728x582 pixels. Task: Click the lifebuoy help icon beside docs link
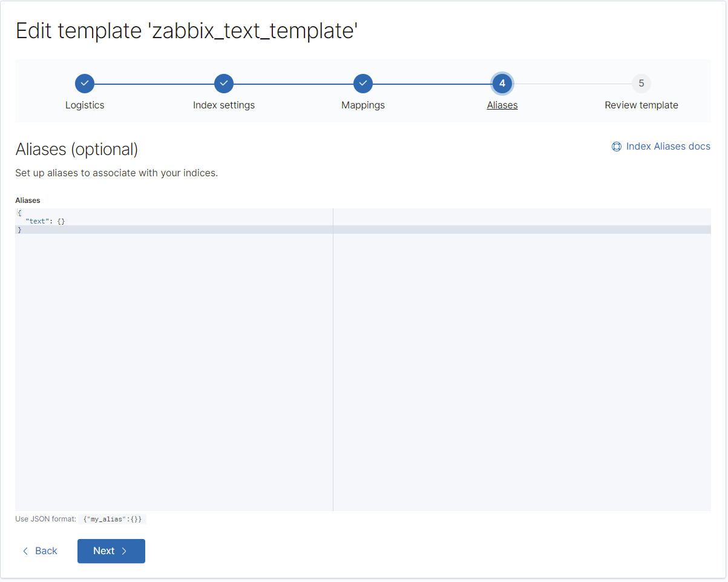[x=617, y=147]
